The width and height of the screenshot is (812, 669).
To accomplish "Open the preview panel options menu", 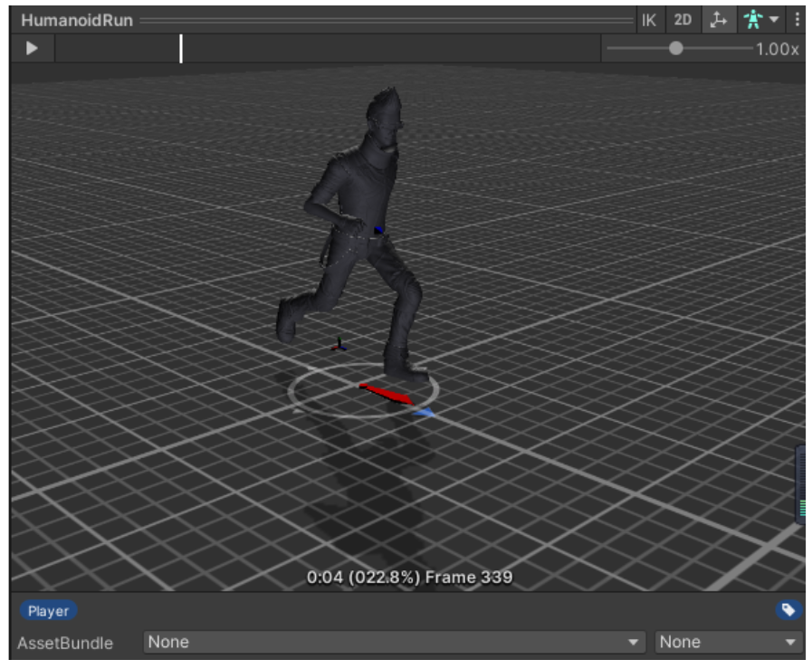I will point(797,20).
